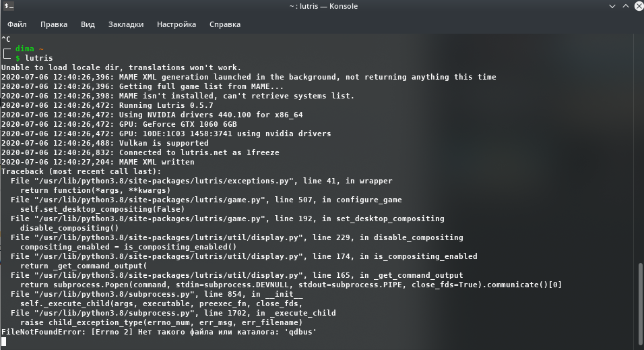Image resolution: width=644 pixels, height=350 pixels.
Task: Click the 'lutris' command at the prompt
Action: point(38,58)
